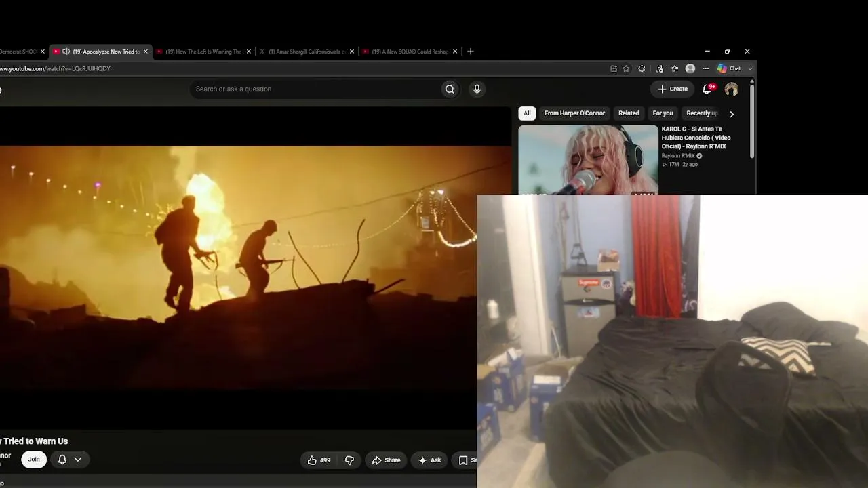Click inside the YouTube search field
Viewport: 868px width, 488px height.
click(315, 89)
